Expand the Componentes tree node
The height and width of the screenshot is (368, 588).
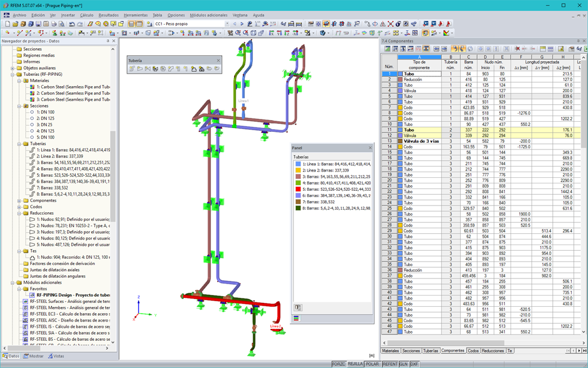point(19,200)
